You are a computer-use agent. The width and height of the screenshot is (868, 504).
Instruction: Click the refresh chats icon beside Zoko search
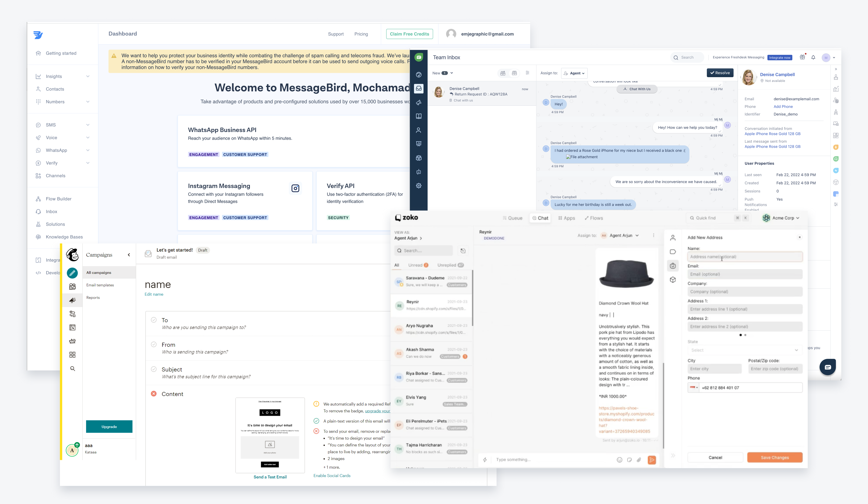pyautogui.click(x=463, y=251)
